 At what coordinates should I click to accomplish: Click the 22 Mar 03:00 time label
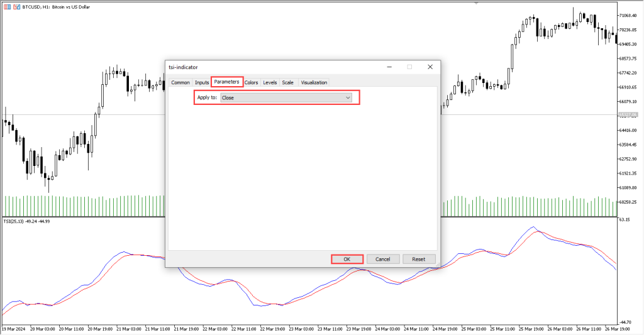(x=215, y=329)
